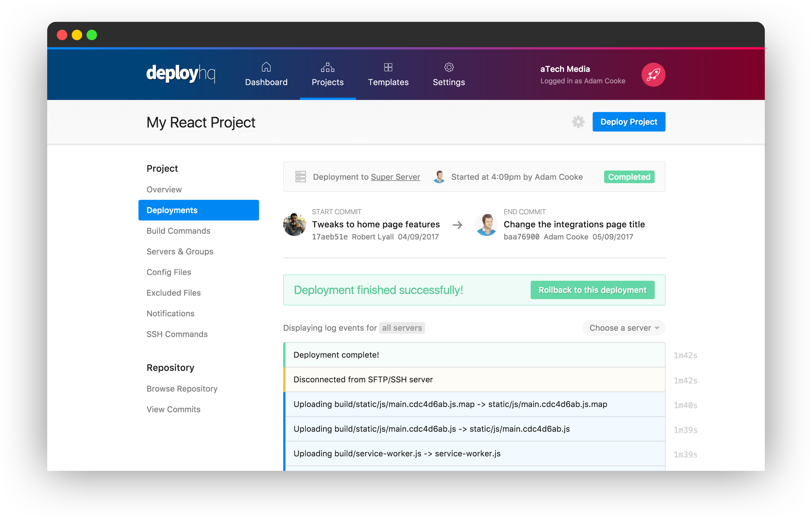Click the rocket icon in the top-right corner

[653, 74]
